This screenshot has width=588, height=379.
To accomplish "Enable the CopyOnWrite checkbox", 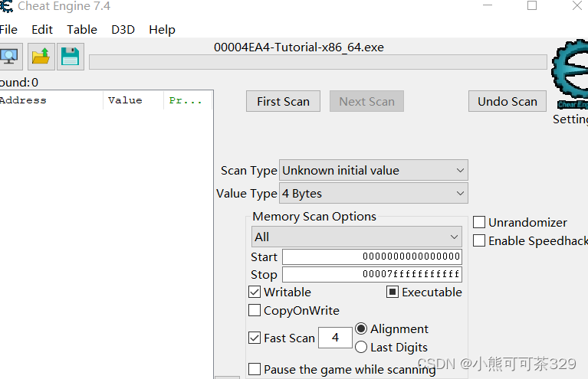I will (x=255, y=310).
